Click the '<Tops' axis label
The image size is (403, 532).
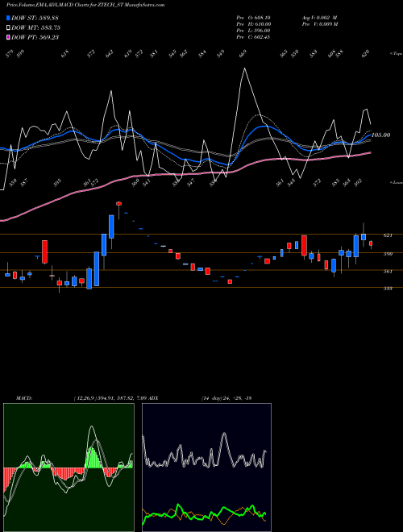point(396,54)
